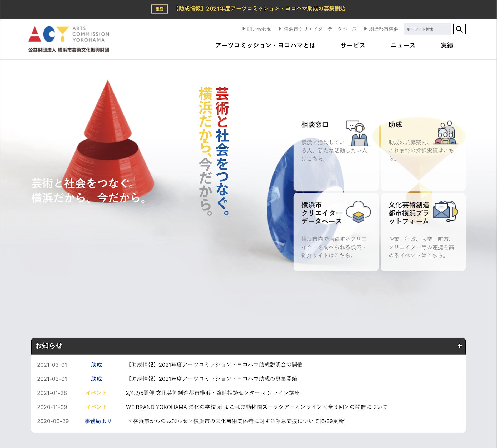This screenshot has height=448, width=497.
Task: Focus the キーワード検索 search field
Action: (x=427, y=29)
